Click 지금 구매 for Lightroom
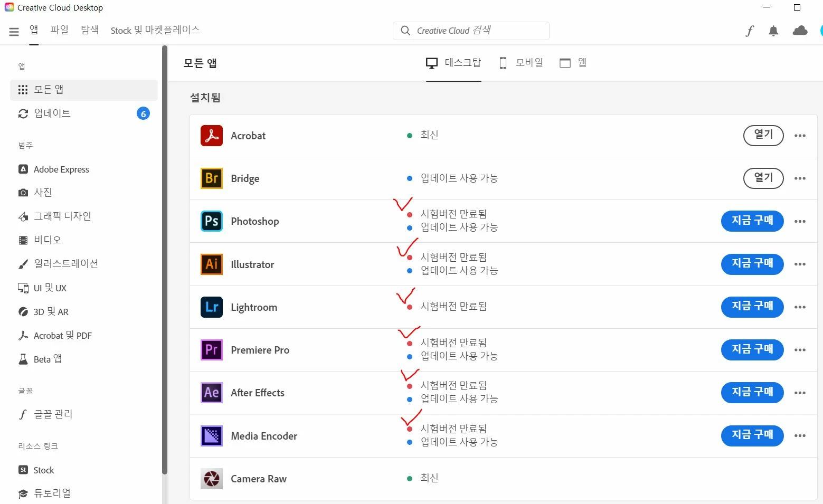823x504 pixels. click(x=752, y=307)
